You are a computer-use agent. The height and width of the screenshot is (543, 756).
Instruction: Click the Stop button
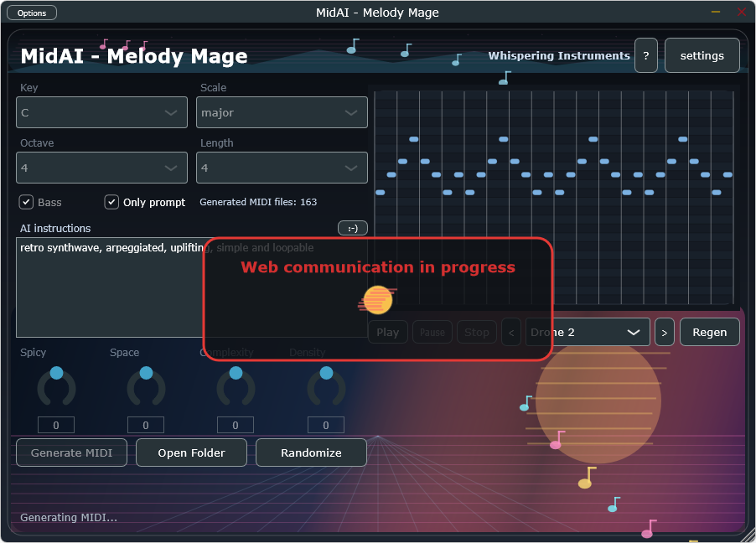pos(477,333)
